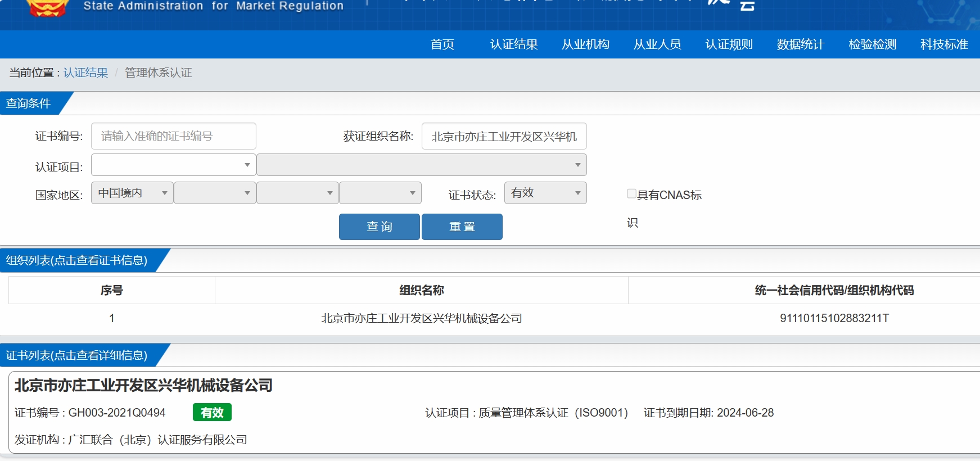Viewport: 980px width, 461px height.
Task: Click the 序号 column header
Action: (112, 290)
